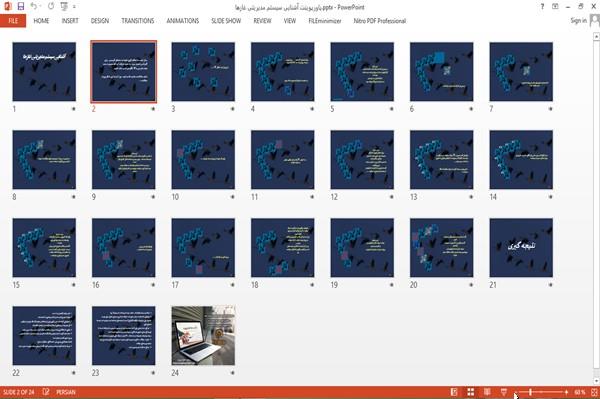Open the DESIGN ribbon tab
Screen dimensions: 600x399
(x=100, y=21)
